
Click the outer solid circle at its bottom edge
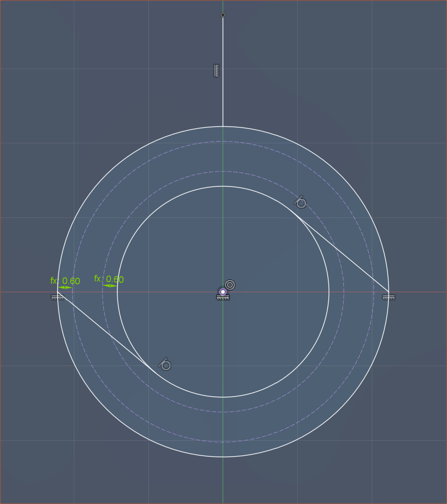[223, 457]
